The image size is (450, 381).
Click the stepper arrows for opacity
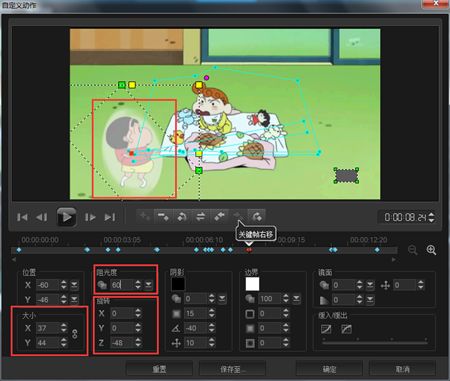tap(138, 285)
